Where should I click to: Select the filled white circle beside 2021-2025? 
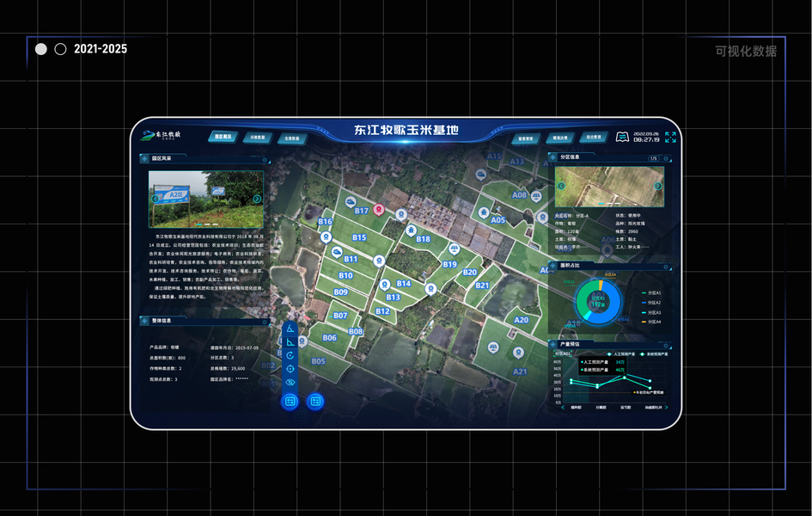coord(41,49)
